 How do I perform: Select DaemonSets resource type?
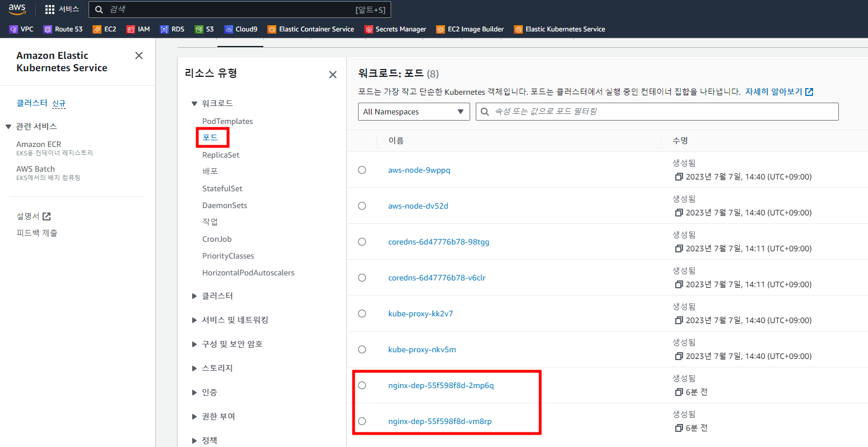point(225,205)
